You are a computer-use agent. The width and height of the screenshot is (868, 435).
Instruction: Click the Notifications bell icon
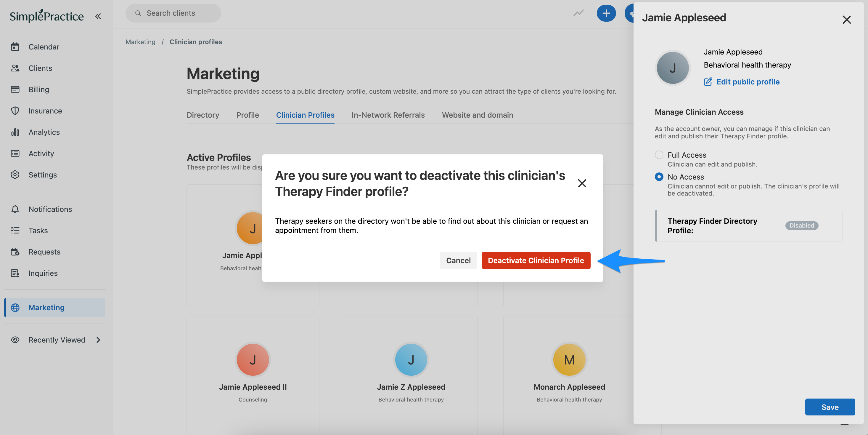tap(15, 209)
